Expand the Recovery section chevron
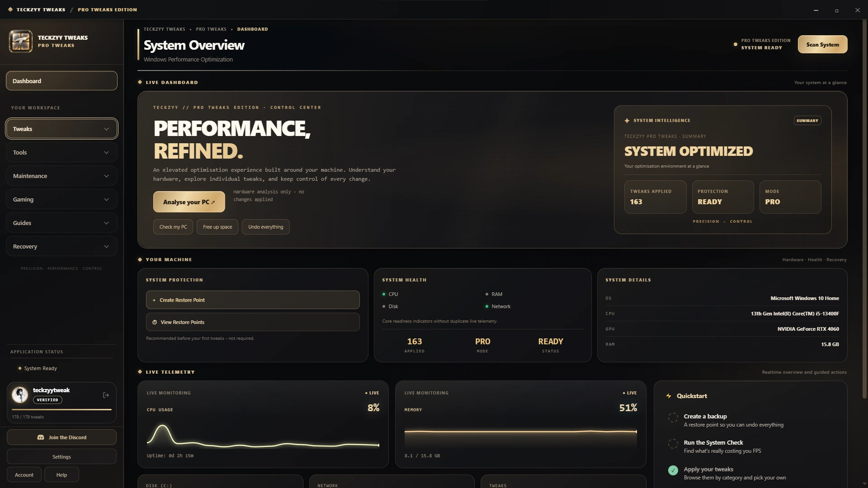Viewport: 868px width, 488px height. tap(106, 247)
